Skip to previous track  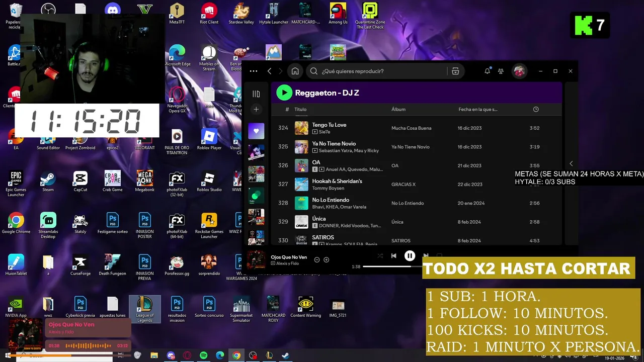[x=393, y=256]
